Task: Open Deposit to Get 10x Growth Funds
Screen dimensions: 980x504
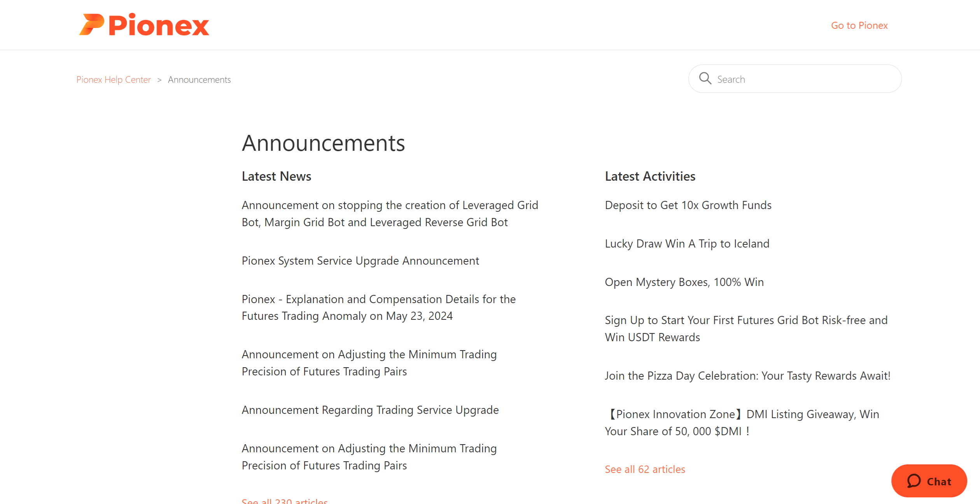Action: click(688, 205)
